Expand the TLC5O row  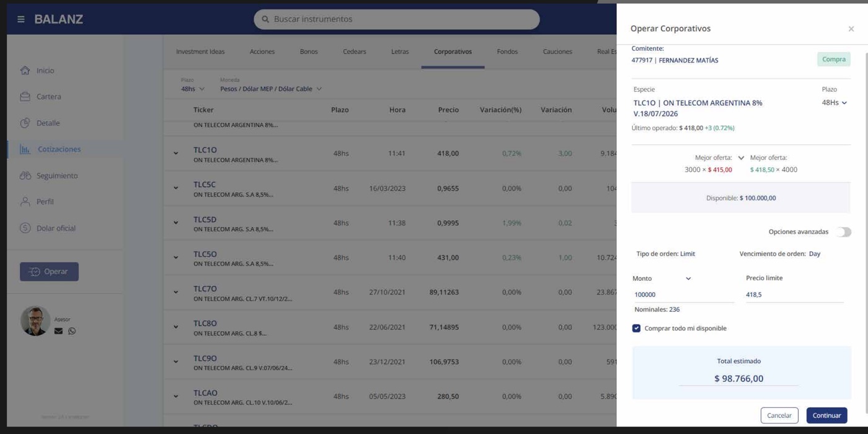pos(176,257)
